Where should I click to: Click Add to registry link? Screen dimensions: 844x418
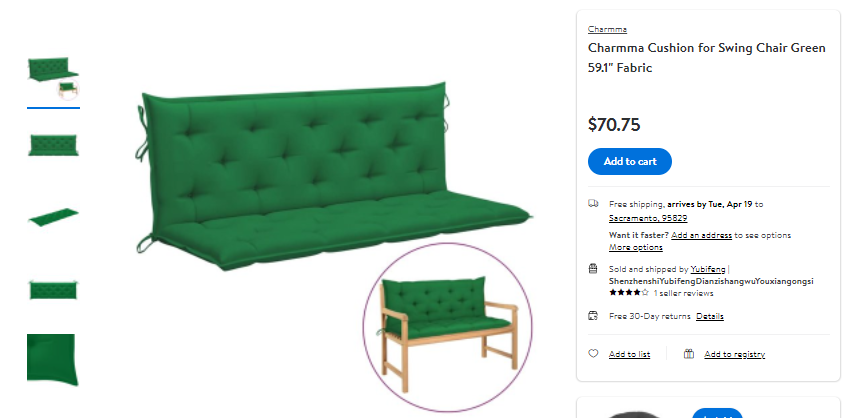click(x=734, y=354)
